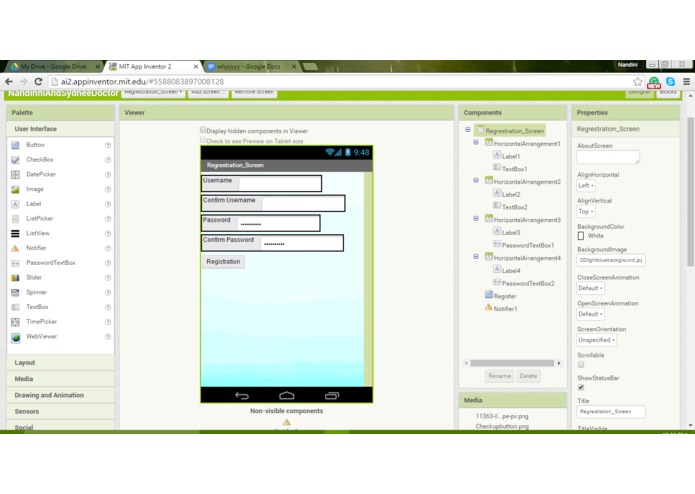Expand the Media palette section
695x494 pixels.
61,379
